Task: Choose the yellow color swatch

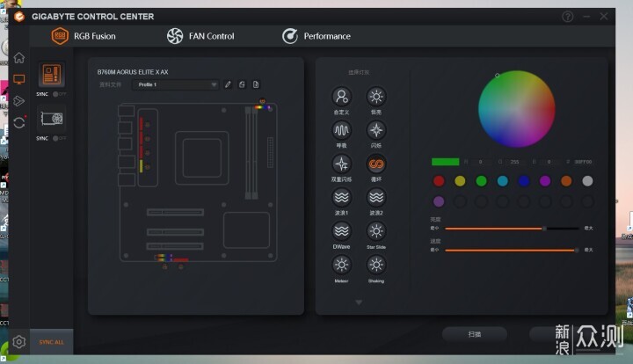Action: (x=460, y=181)
